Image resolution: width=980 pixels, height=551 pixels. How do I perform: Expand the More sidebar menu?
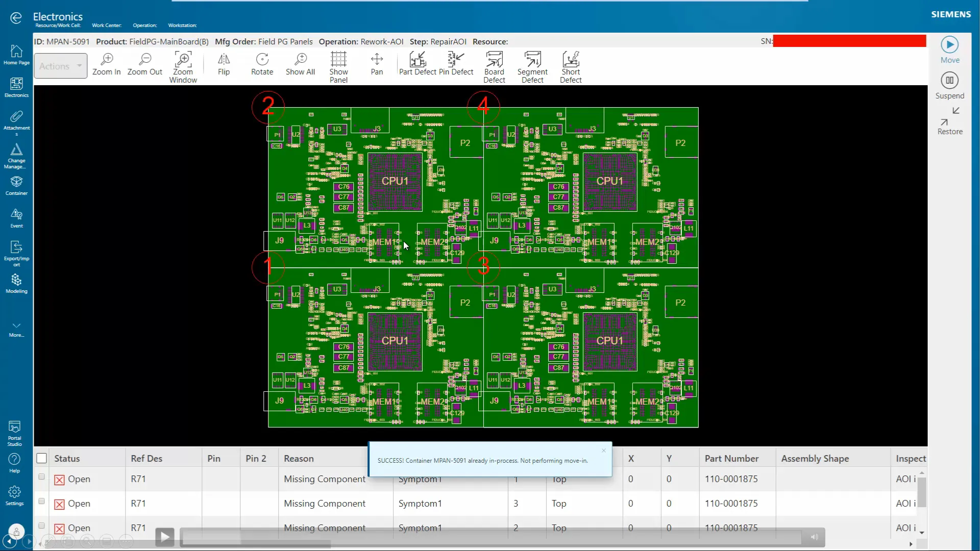click(16, 329)
